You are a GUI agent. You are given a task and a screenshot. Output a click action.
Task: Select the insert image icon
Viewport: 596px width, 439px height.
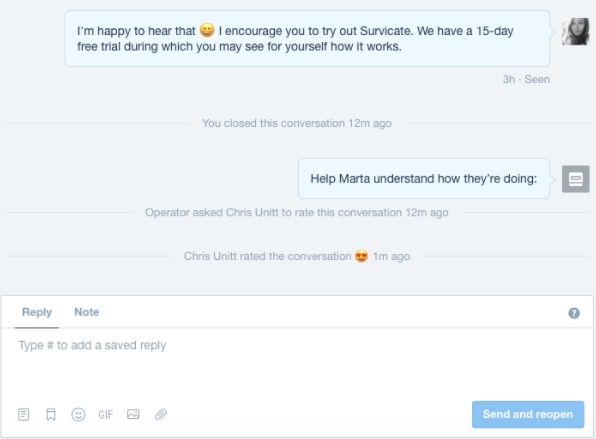133,414
